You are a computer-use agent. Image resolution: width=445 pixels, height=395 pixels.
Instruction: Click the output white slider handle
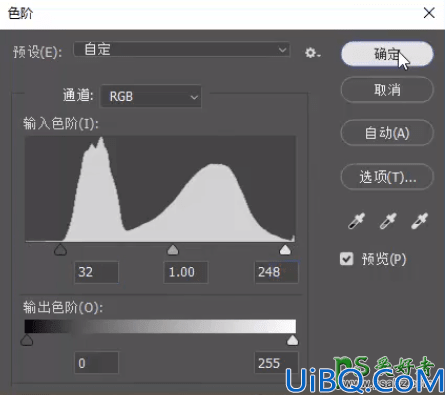pos(293,340)
